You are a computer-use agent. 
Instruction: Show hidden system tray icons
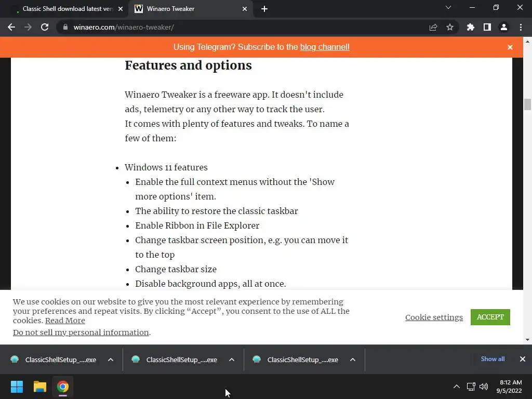coord(457,387)
